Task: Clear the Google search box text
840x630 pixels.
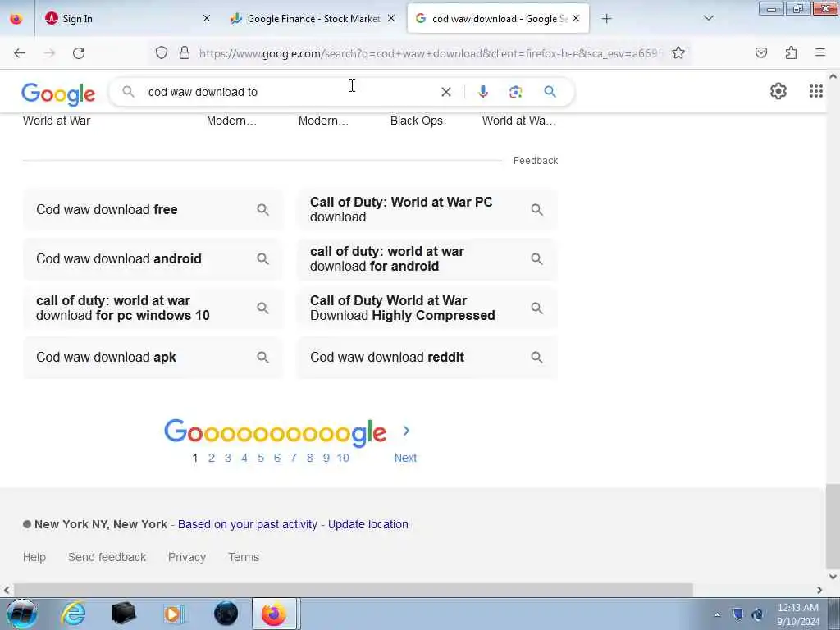Action: tap(445, 92)
